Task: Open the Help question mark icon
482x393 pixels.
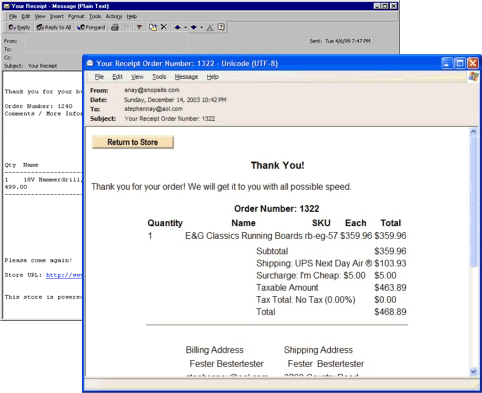Action: (221, 27)
